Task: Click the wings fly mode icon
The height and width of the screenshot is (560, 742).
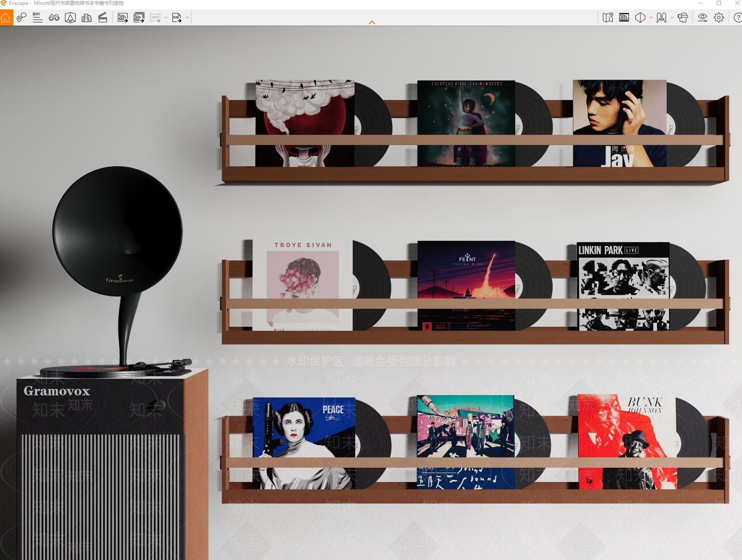Action: pyautogui.click(x=662, y=18)
